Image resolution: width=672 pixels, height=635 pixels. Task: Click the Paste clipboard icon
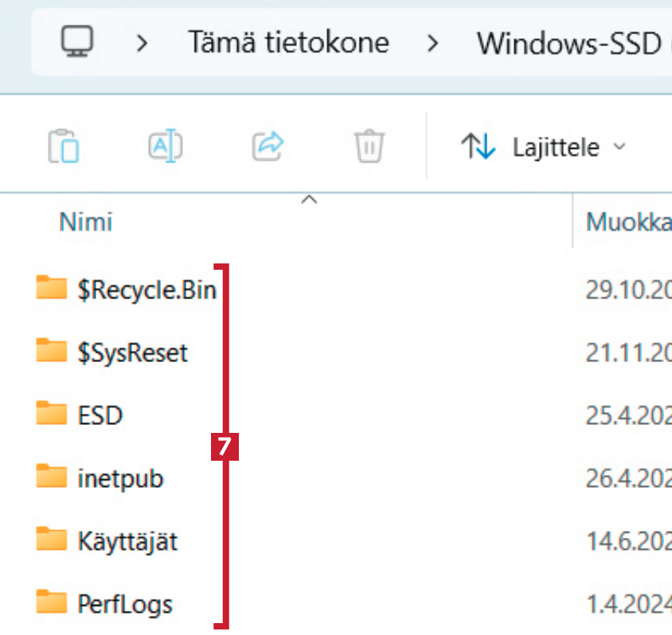pyautogui.click(x=64, y=146)
